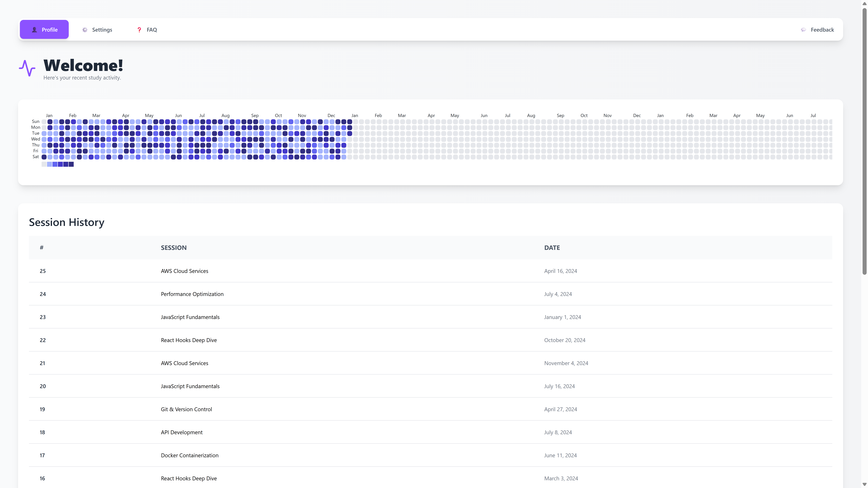Click the person icon in Profile tab
The height and width of the screenshot is (488, 868).
(x=34, y=30)
